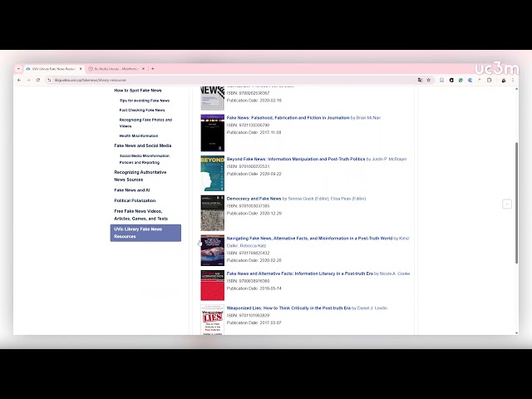
Task: Open the browser profile avatar
Action: tap(504, 80)
